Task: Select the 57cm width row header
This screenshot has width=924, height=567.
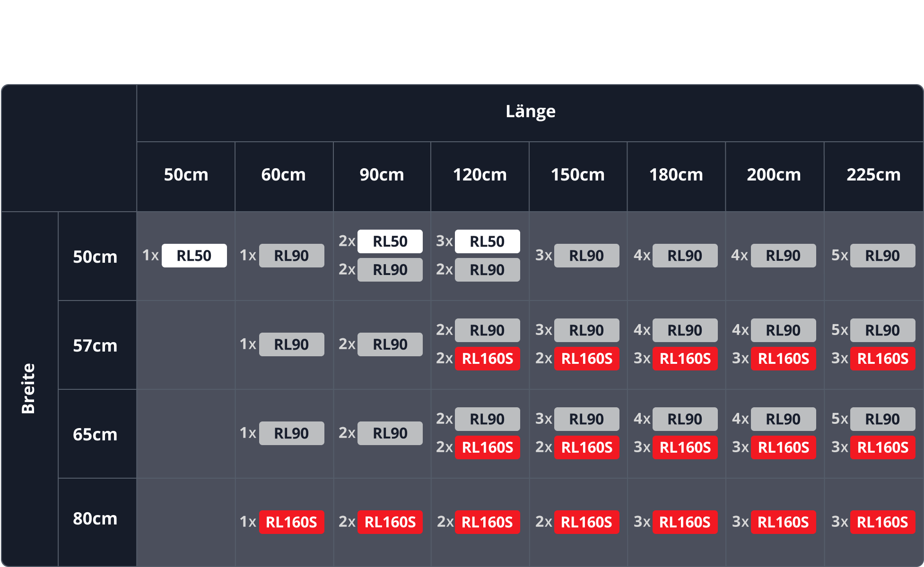Action: pyautogui.click(x=95, y=346)
